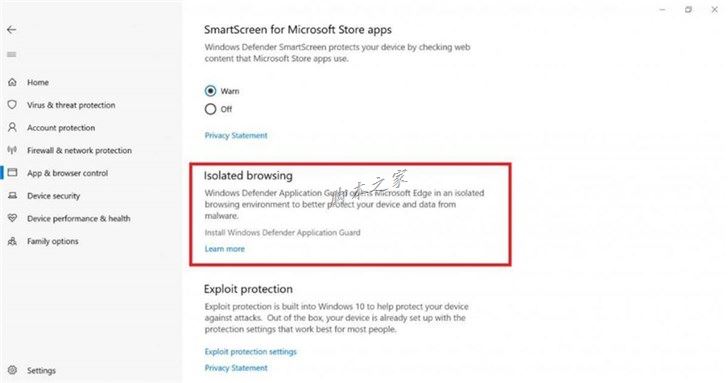Go to App & browser control section
Screen dimensions: 728x383
(67, 173)
